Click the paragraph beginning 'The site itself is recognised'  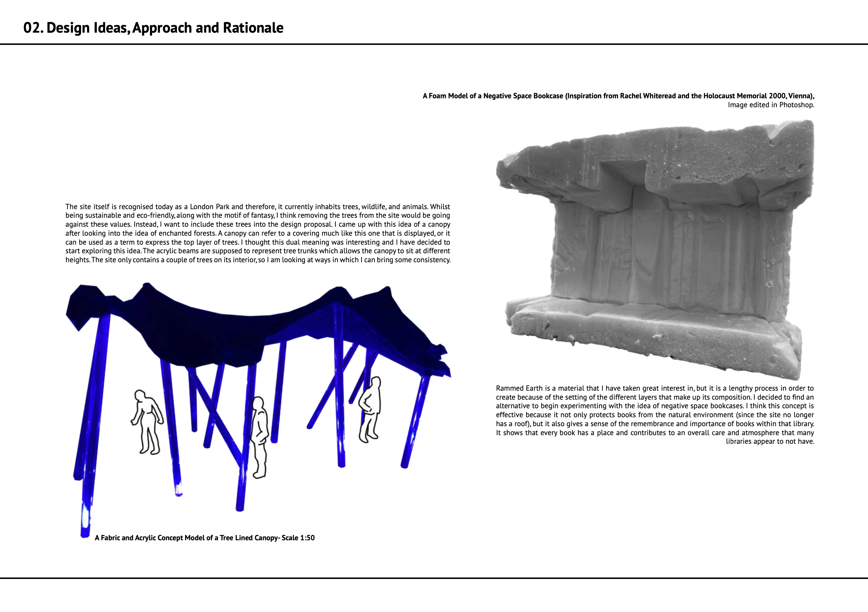pyautogui.click(x=258, y=233)
